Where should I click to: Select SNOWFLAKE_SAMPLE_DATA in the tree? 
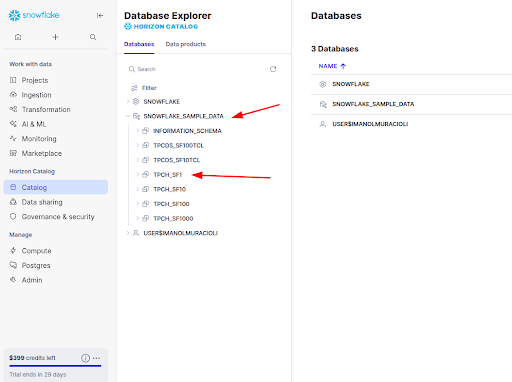coord(183,116)
